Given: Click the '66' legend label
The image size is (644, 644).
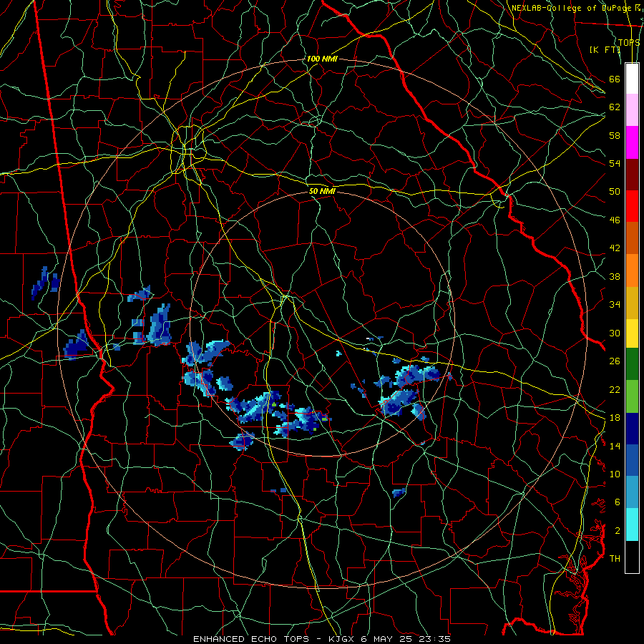Looking at the screenshot, I should point(615,79).
